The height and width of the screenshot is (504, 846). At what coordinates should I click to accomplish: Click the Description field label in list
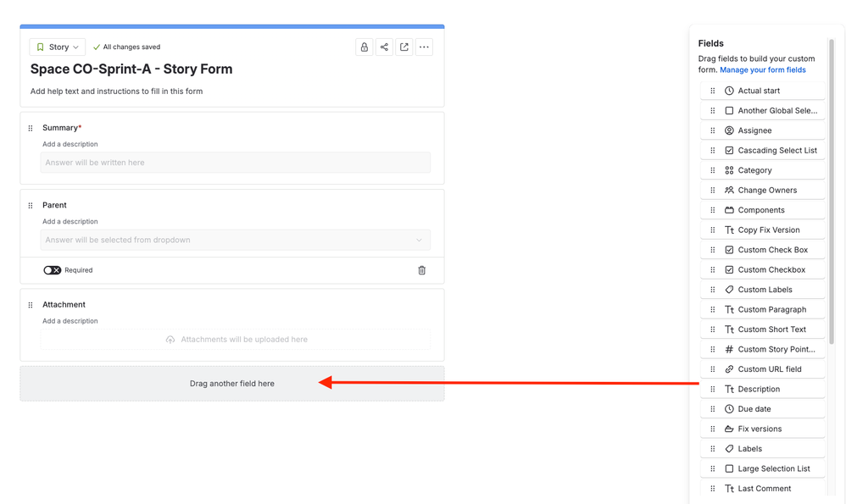tap(759, 389)
